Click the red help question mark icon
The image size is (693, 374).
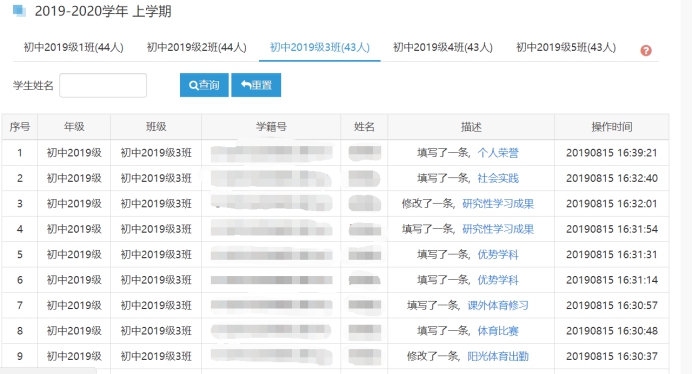pos(646,50)
